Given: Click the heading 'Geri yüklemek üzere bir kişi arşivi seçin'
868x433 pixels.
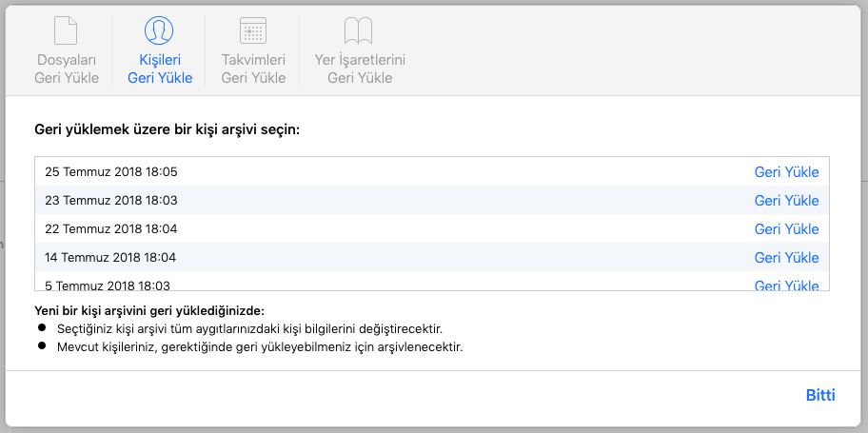Looking at the screenshot, I should (167, 128).
